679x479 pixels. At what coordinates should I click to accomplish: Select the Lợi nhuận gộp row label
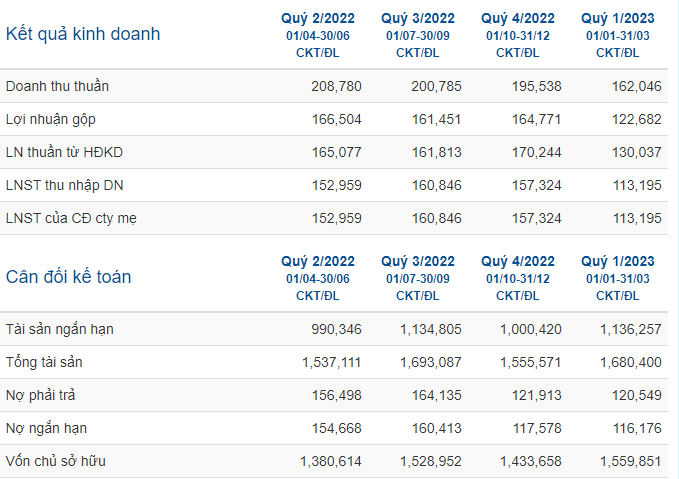[x=51, y=120]
